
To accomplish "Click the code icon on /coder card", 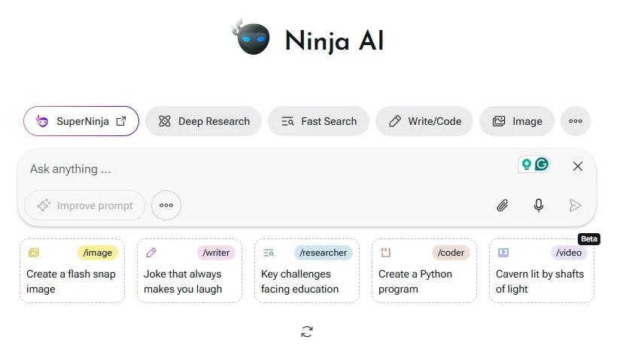I will pos(385,252).
